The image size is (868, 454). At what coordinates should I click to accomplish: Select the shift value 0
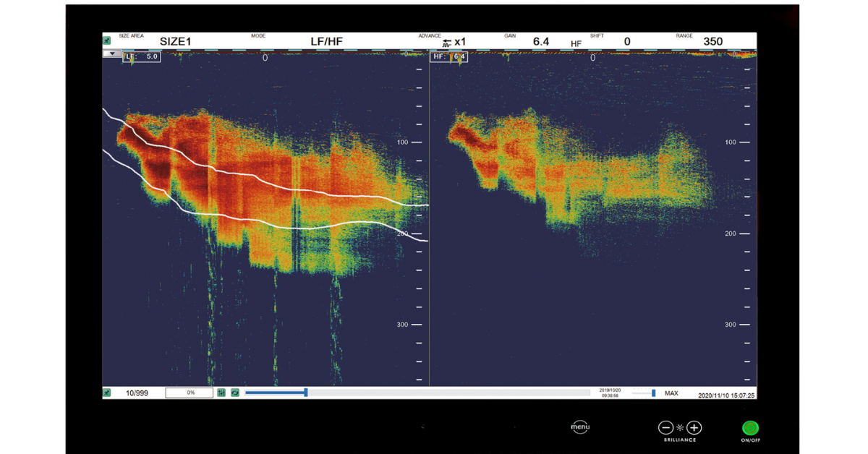pos(626,42)
